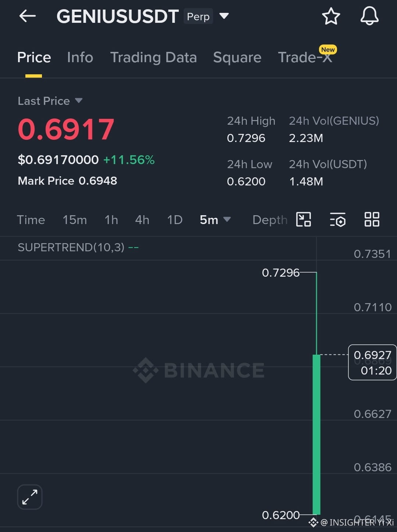Expand chart to fullscreen

pos(30,497)
